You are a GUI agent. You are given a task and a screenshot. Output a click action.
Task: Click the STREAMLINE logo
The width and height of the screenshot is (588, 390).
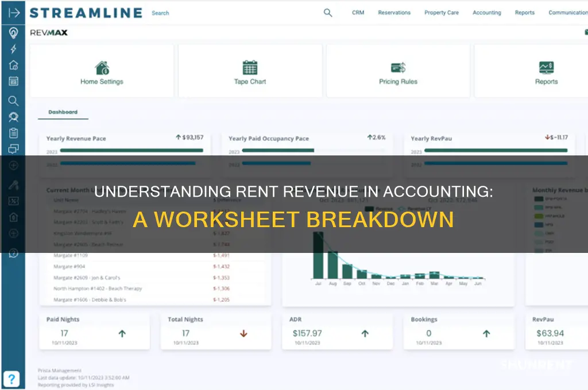(86, 13)
